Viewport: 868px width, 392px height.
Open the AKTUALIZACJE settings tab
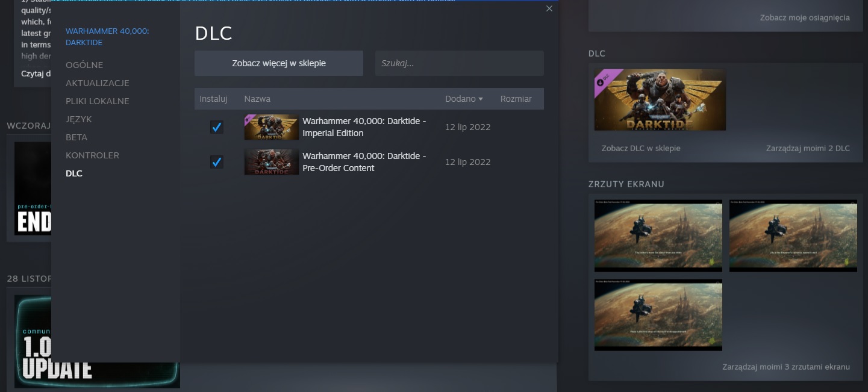(98, 83)
